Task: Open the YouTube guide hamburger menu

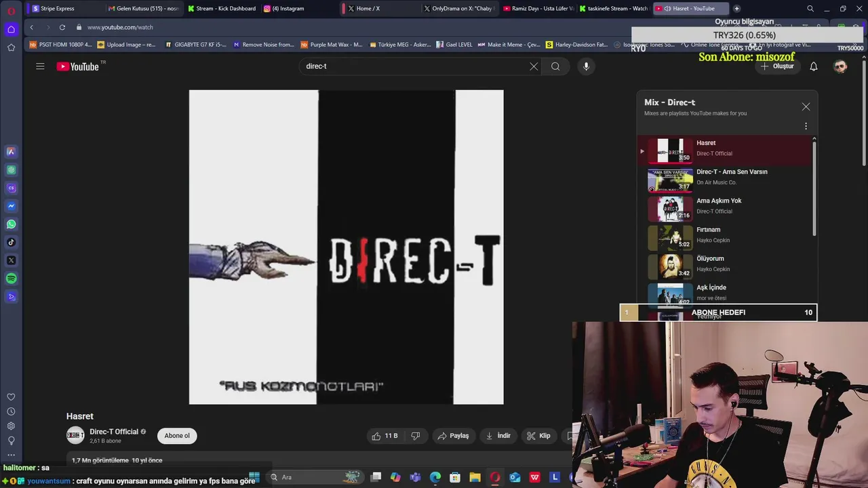Action: point(40,66)
